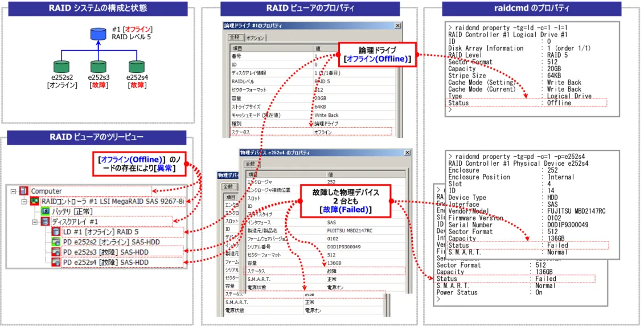Open 全般 tab in the rear 物理デバイス dialog
The image size is (644, 327).
228,186
